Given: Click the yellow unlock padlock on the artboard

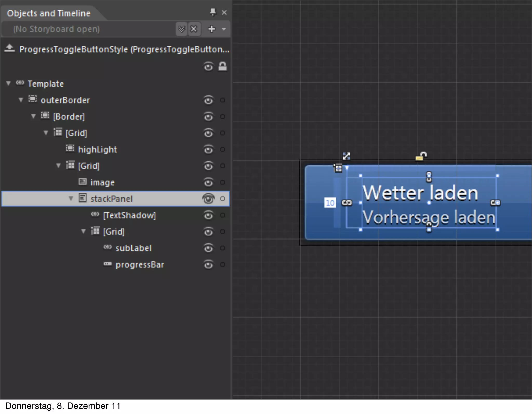Looking at the screenshot, I should point(421,156).
